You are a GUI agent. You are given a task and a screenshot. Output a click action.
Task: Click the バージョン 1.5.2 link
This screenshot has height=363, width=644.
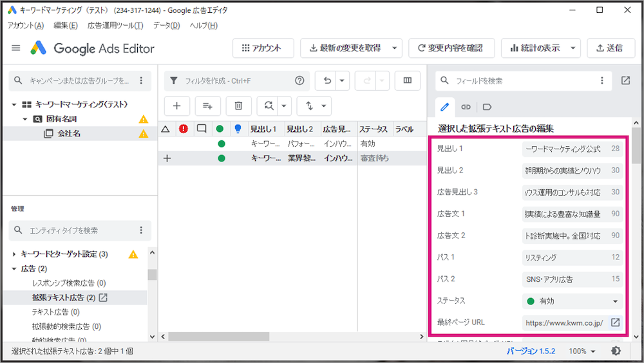[x=531, y=351]
